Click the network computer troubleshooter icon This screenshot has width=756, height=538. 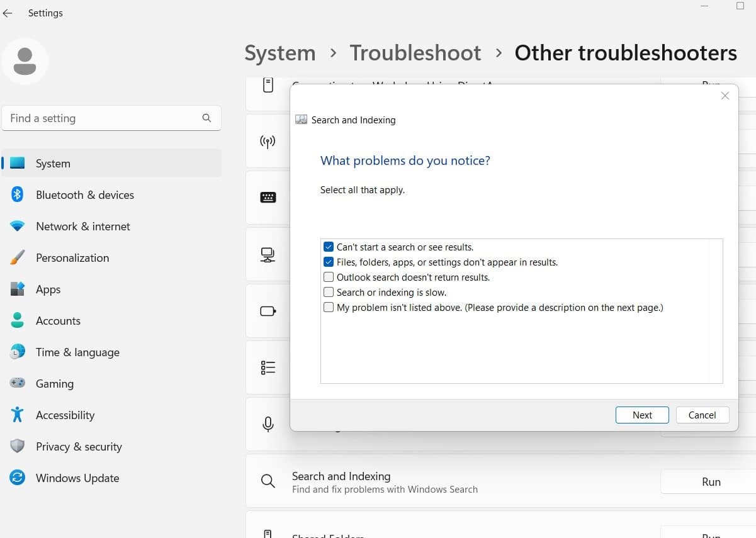(x=268, y=255)
